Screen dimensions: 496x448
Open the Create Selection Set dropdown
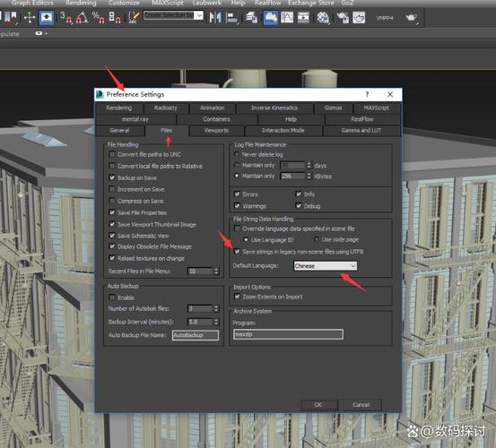coord(199,15)
